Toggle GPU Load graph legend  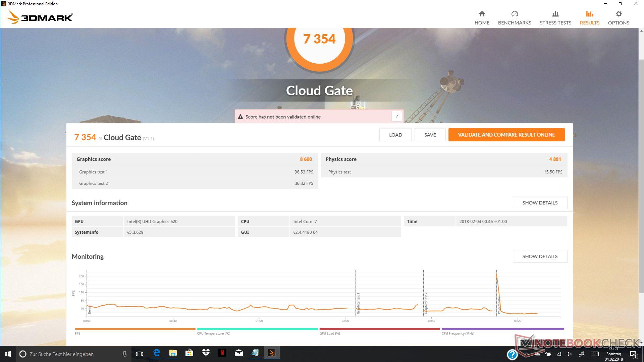pyautogui.click(x=379, y=329)
